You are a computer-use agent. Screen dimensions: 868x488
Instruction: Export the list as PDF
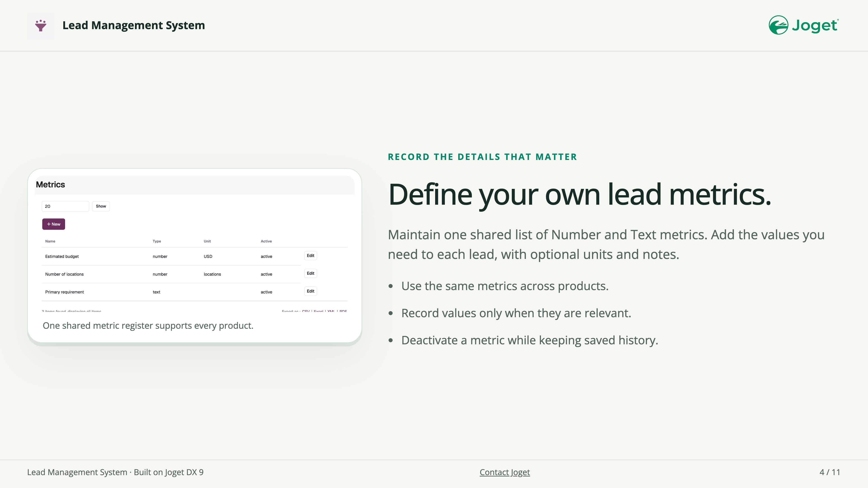(343, 311)
